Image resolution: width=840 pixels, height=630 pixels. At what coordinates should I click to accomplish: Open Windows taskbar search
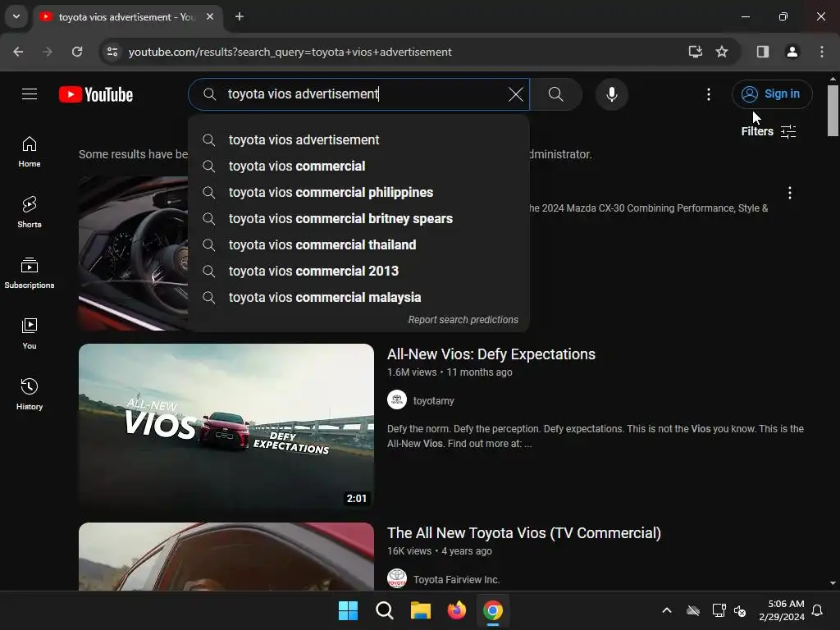(385, 610)
